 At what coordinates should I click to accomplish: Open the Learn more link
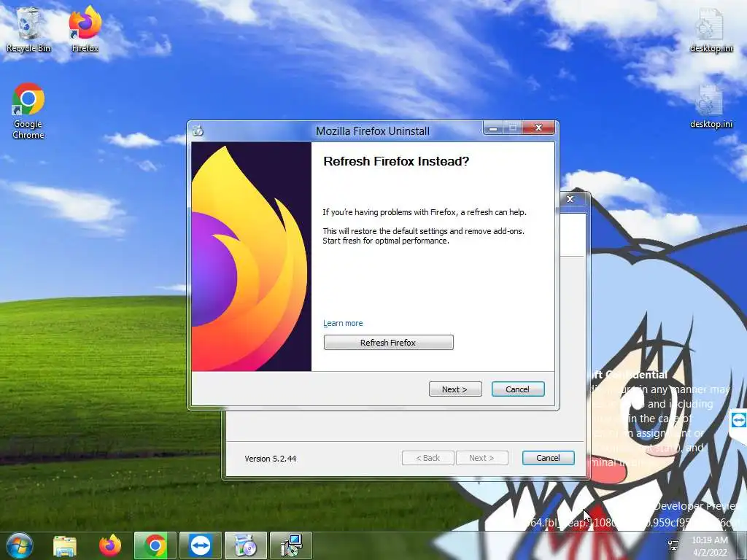click(x=343, y=323)
